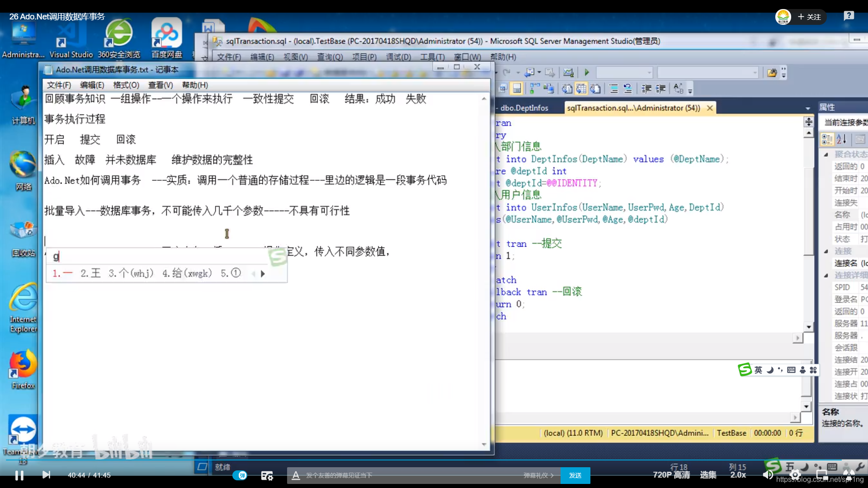Screen dimensions: 868x488
Task: Open Notepad 帮助(H) menu
Action: click(195, 85)
